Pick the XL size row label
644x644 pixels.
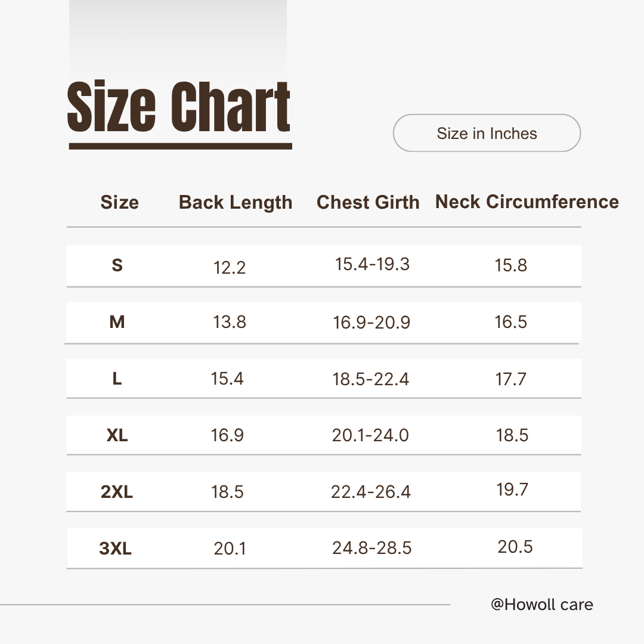pos(117,435)
